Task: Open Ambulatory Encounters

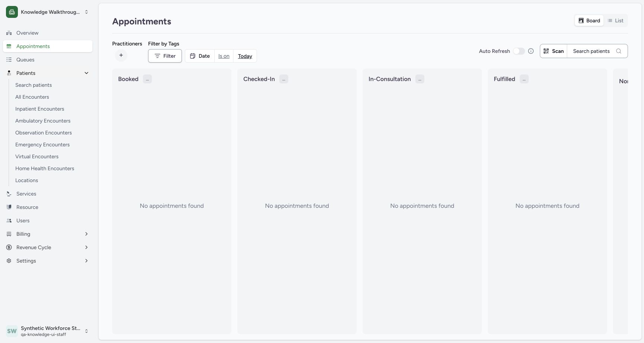Action: pos(43,121)
